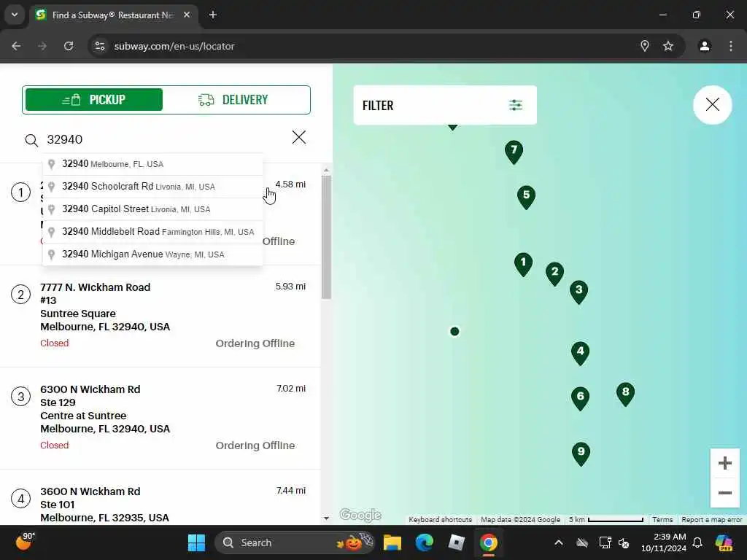Choose suggestion 32940 Middlebelt Road Farmington Hills

pyautogui.click(x=152, y=232)
